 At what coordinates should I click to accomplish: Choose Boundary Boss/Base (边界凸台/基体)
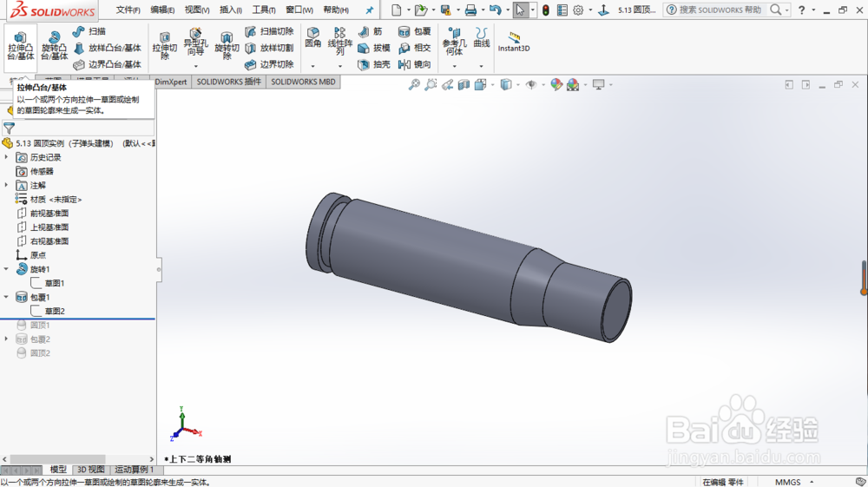coord(108,65)
